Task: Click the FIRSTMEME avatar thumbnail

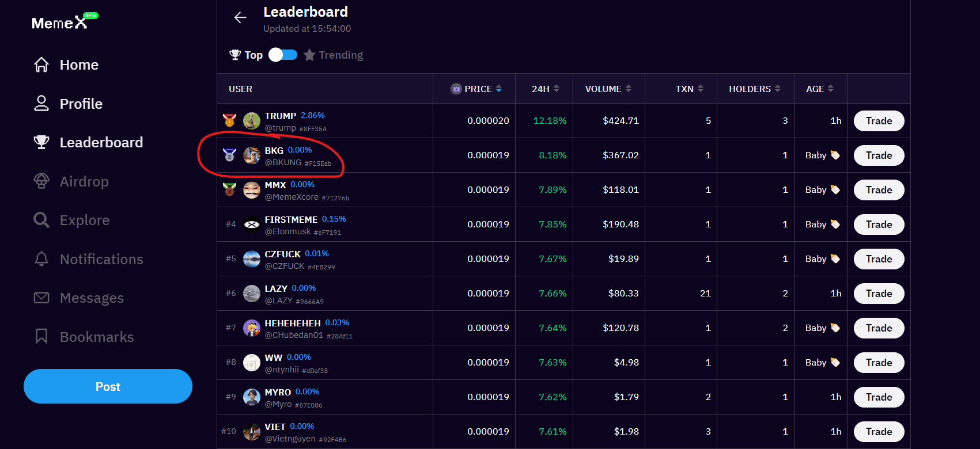Action: tap(252, 224)
